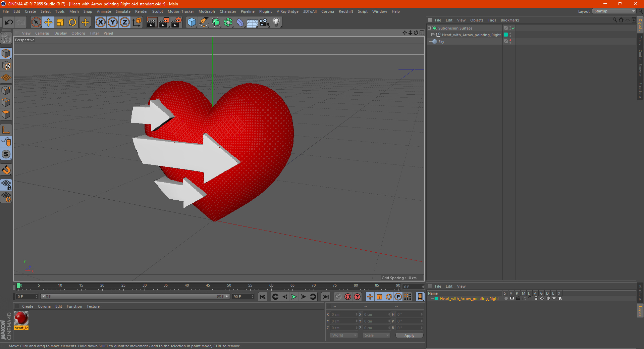Open the Simulate menu
The height and width of the screenshot is (349, 644).
click(x=123, y=11)
